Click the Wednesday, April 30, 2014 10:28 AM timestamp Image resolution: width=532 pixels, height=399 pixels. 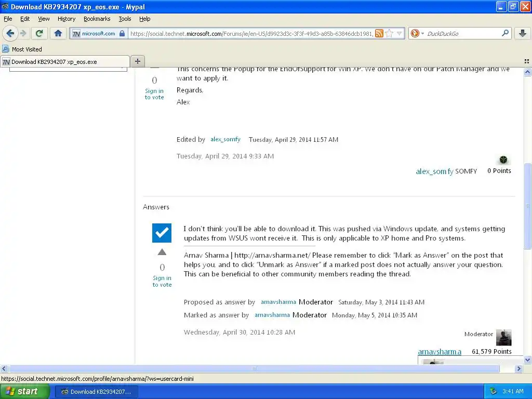tap(239, 332)
